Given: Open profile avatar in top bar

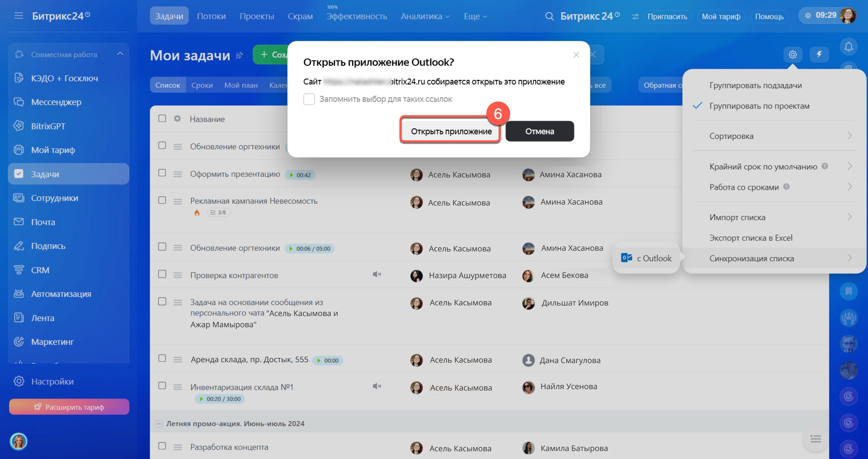Looking at the screenshot, I should [848, 16].
